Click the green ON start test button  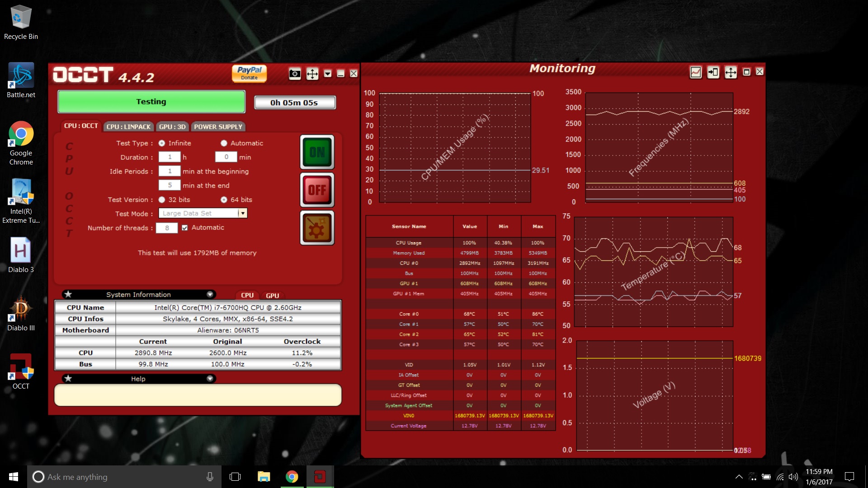317,152
